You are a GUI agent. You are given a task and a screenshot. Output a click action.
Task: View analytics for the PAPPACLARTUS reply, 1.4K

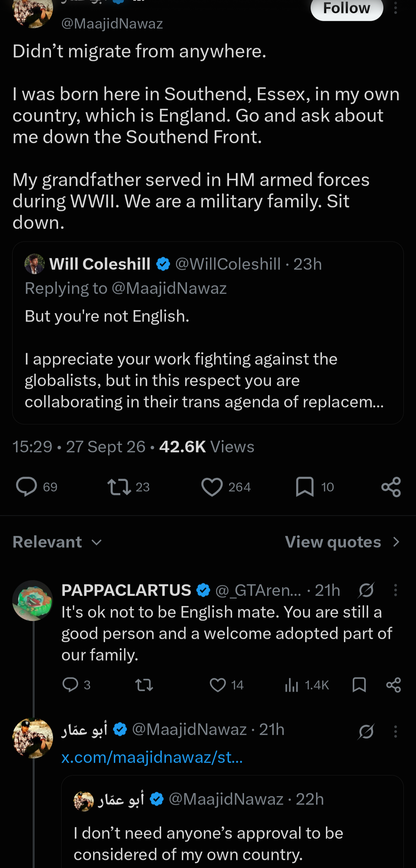[307, 685]
